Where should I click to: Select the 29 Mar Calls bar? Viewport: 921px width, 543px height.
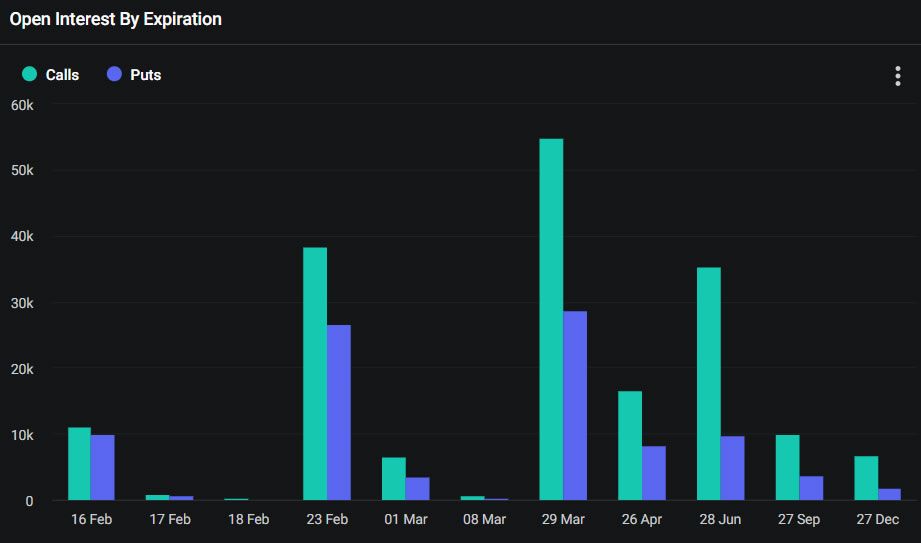click(x=551, y=320)
